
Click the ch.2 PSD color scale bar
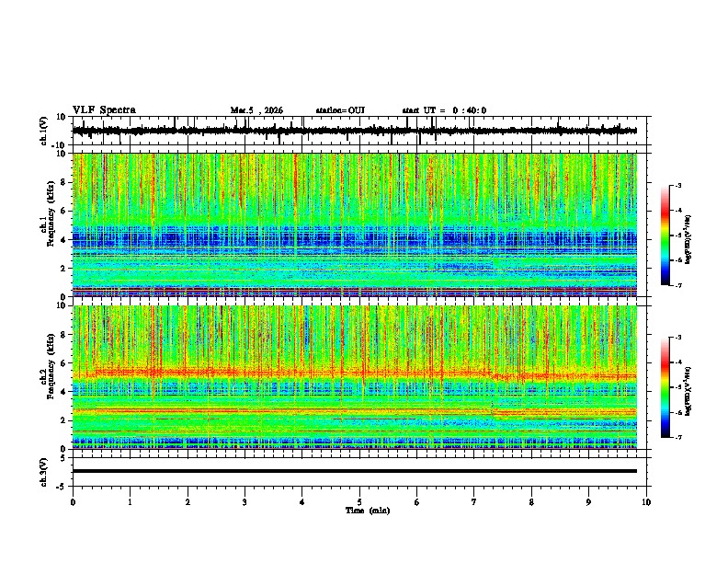[x=665, y=387]
